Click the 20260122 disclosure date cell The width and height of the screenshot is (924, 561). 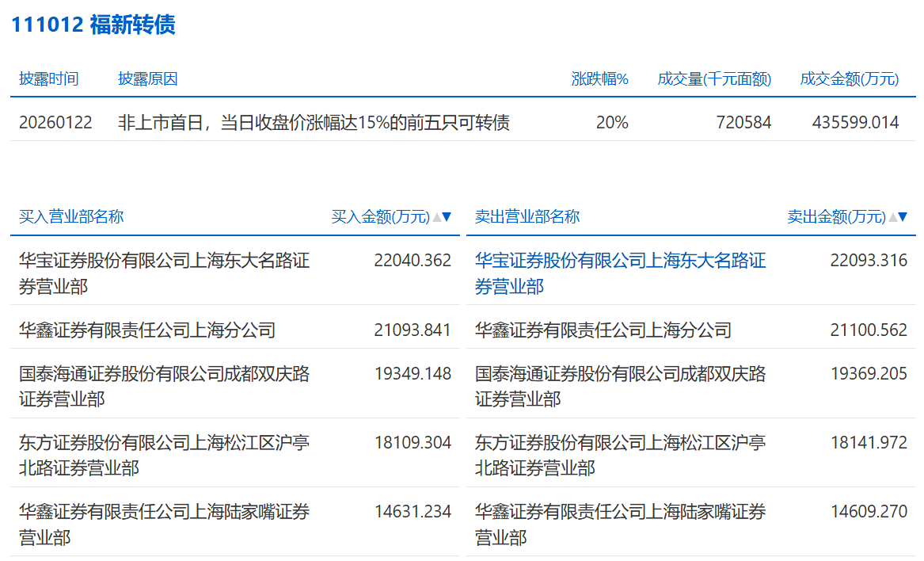pos(55,123)
